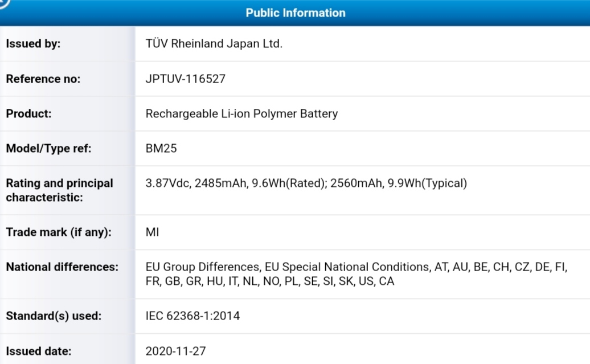Click the Public Information header title
This screenshot has width=590, height=364.
click(x=295, y=13)
